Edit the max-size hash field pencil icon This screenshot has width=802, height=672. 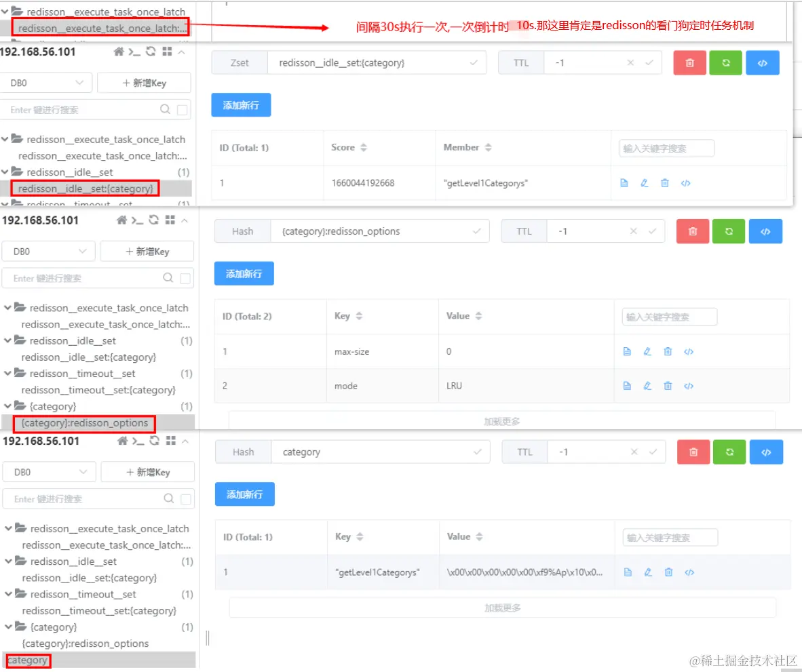coord(647,351)
